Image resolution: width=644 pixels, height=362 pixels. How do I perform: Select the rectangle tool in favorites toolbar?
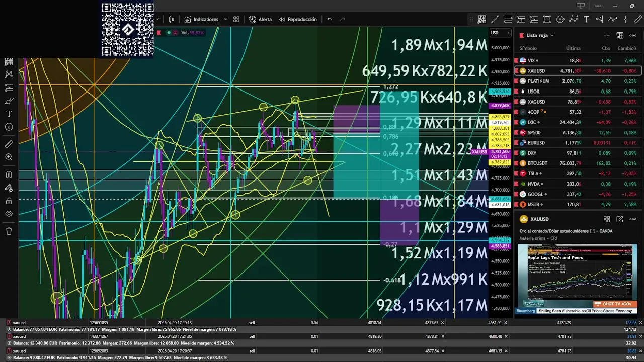[x=547, y=19]
